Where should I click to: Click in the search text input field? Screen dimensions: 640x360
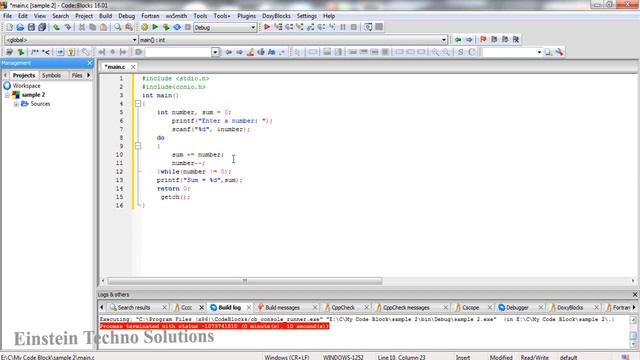coord(178,52)
